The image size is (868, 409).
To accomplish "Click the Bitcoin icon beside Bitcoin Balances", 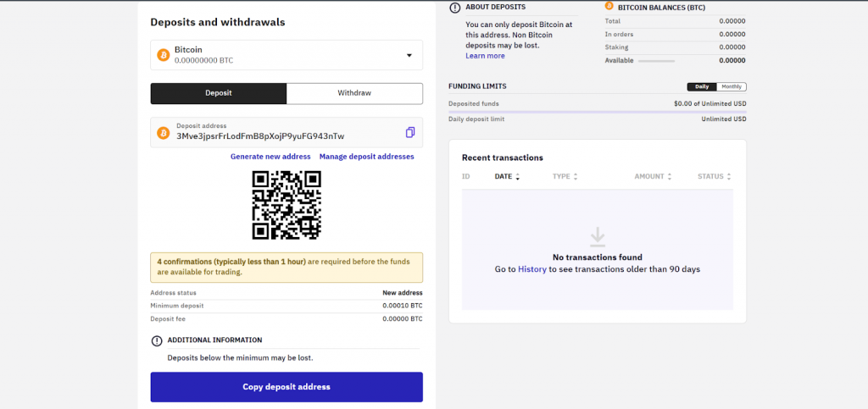I will point(609,6).
